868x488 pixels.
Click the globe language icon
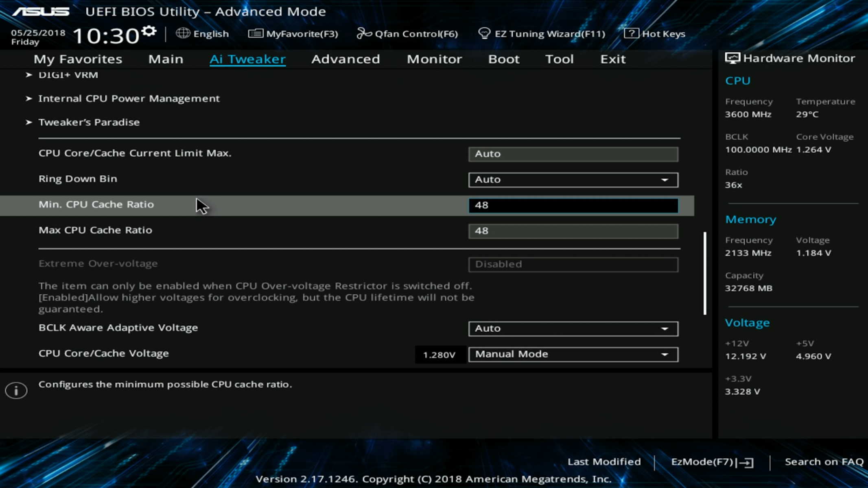click(183, 33)
